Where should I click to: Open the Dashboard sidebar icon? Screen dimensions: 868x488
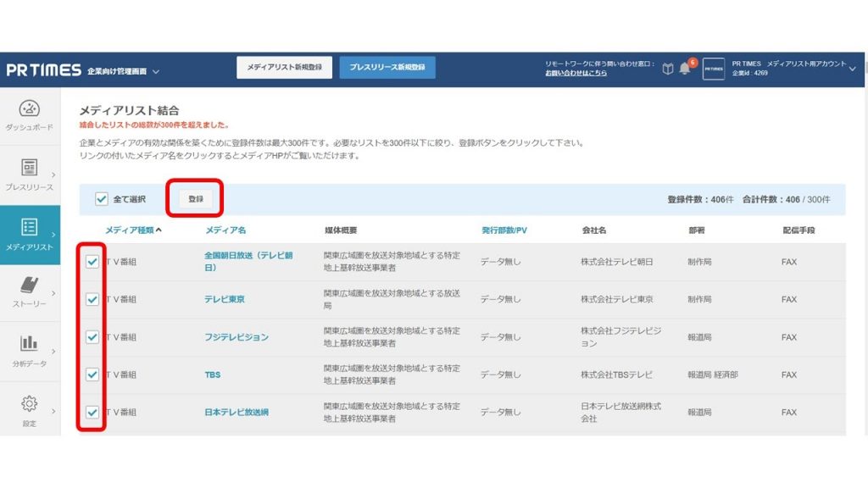click(x=30, y=109)
